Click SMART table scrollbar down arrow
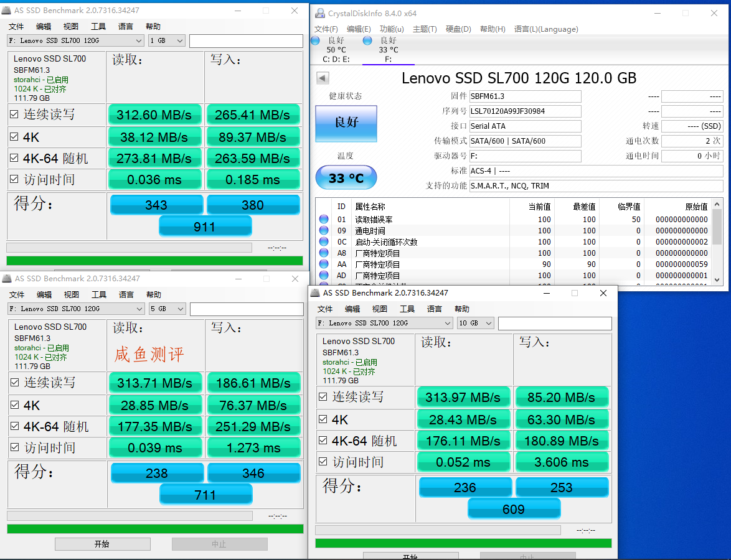 [717, 279]
